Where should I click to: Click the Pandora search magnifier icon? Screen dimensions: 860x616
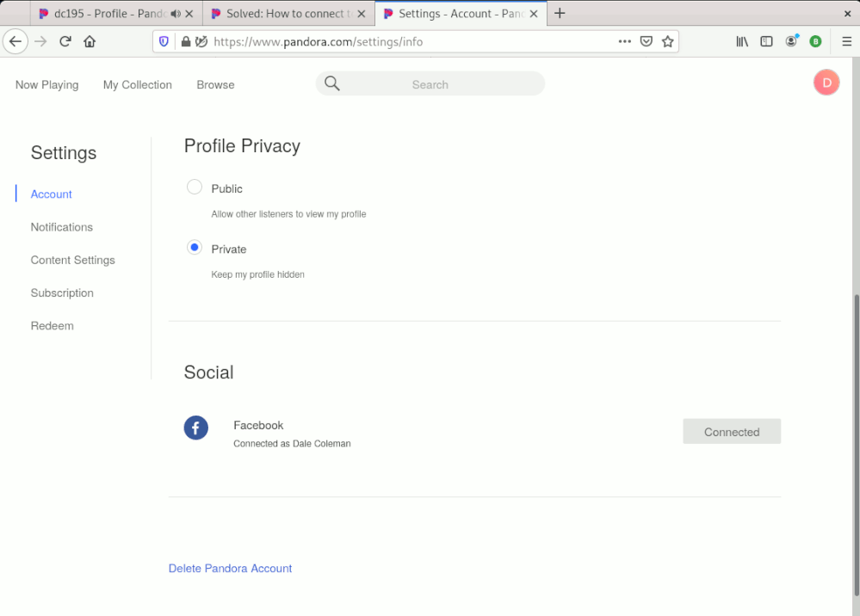[x=332, y=83]
